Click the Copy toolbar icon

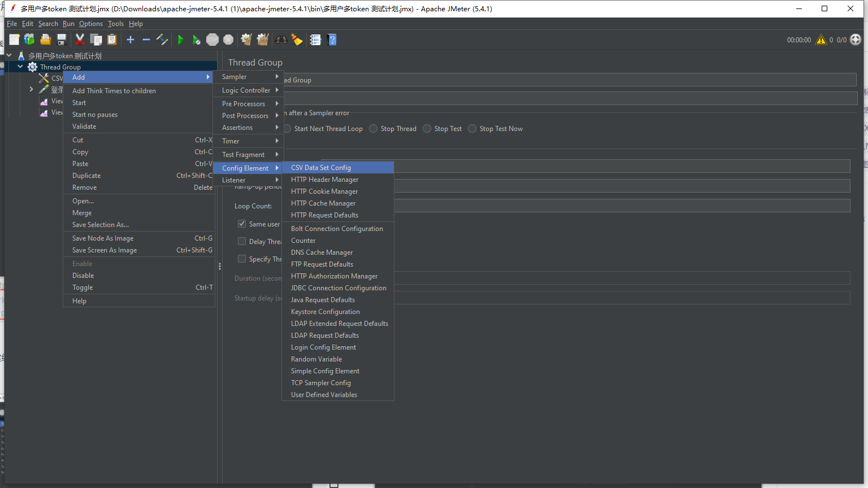click(x=96, y=40)
